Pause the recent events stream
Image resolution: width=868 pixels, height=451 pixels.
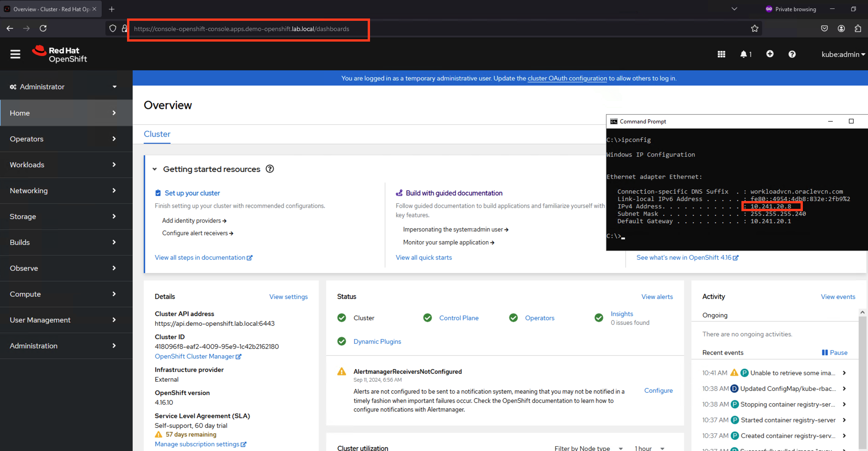point(835,353)
